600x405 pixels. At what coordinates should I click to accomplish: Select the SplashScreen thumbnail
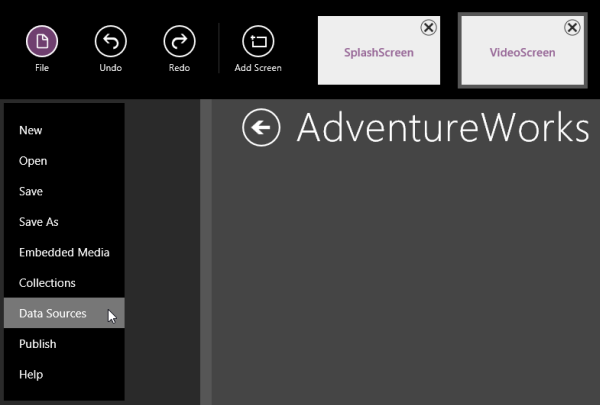tap(379, 51)
